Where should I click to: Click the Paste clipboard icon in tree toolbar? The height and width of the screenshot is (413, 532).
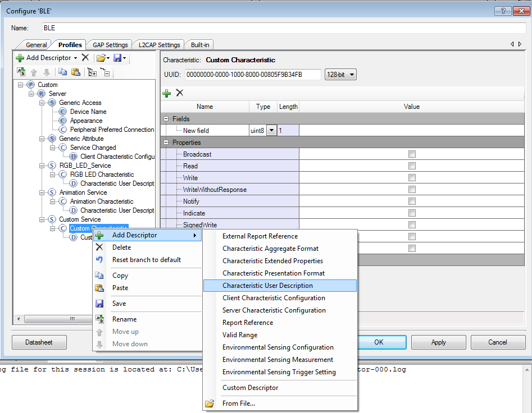[x=76, y=72]
